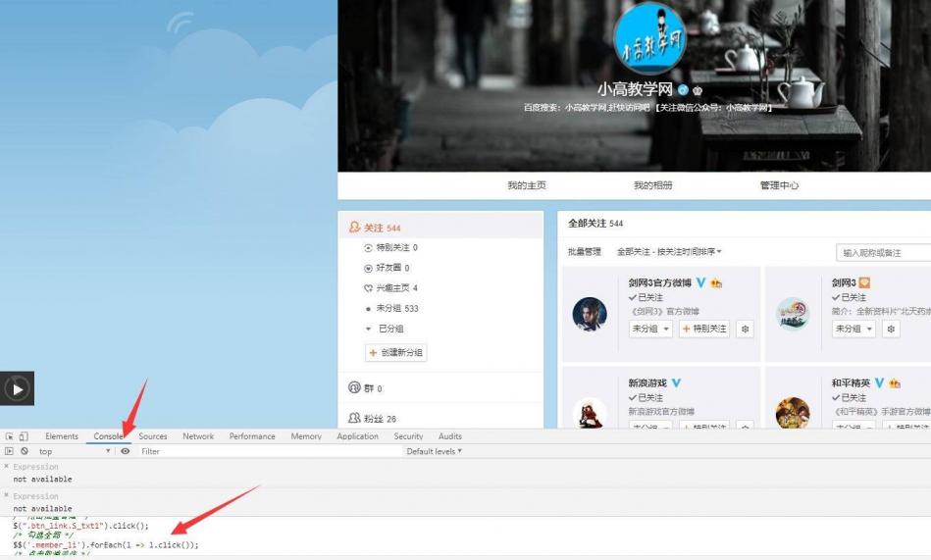Viewport: 931px width, 560px height.
Task: Open 好友圈 0 group
Action: tap(388, 268)
